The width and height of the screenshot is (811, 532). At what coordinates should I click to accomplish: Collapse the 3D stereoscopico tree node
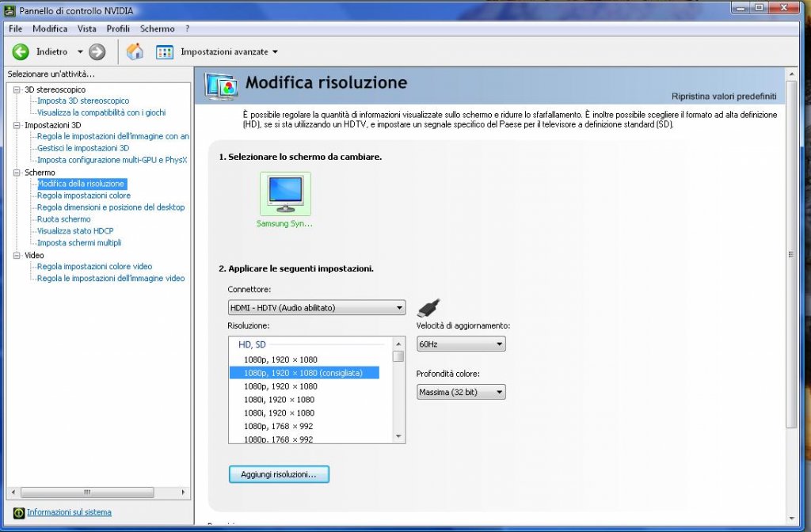tap(17, 89)
